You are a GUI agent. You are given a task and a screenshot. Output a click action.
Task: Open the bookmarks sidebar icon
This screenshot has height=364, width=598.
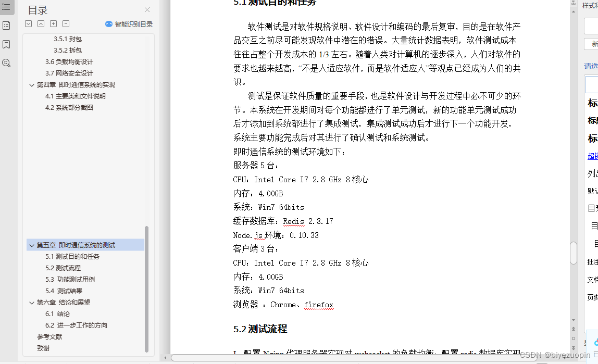(6, 44)
